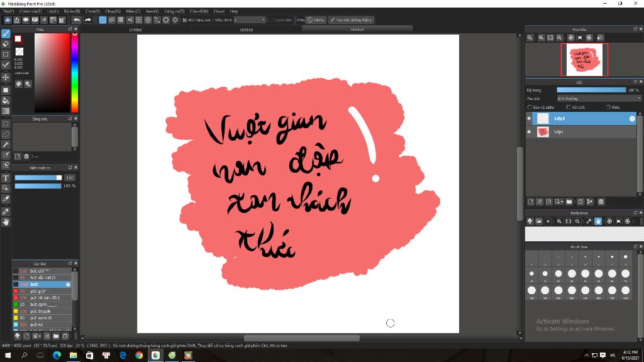Select the Move tool

tap(6, 77)
